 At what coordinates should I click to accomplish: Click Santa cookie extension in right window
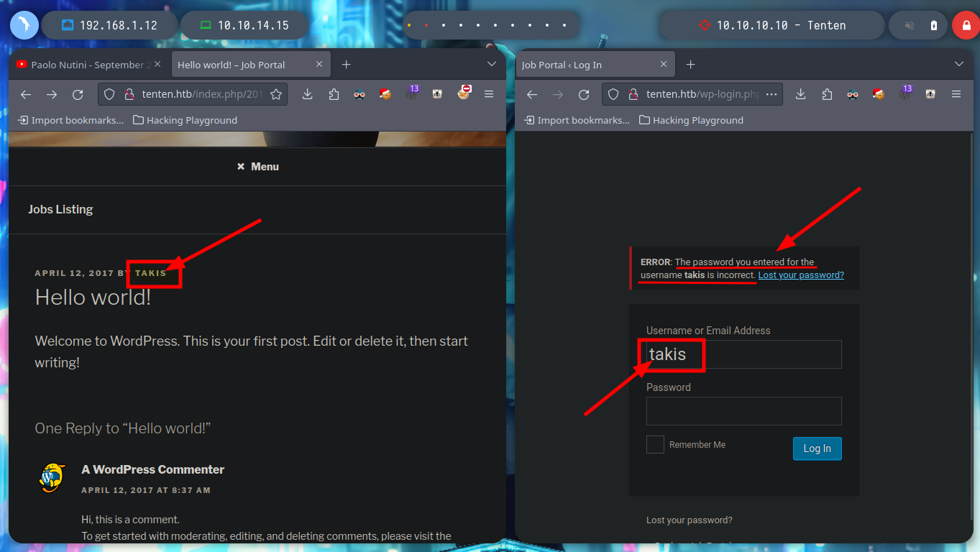click(879, 93)
